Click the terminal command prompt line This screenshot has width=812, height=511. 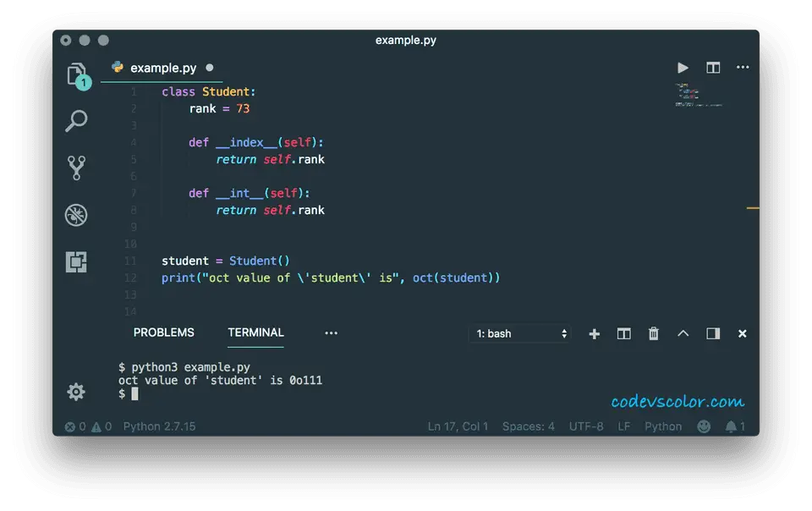pos(129,394)
